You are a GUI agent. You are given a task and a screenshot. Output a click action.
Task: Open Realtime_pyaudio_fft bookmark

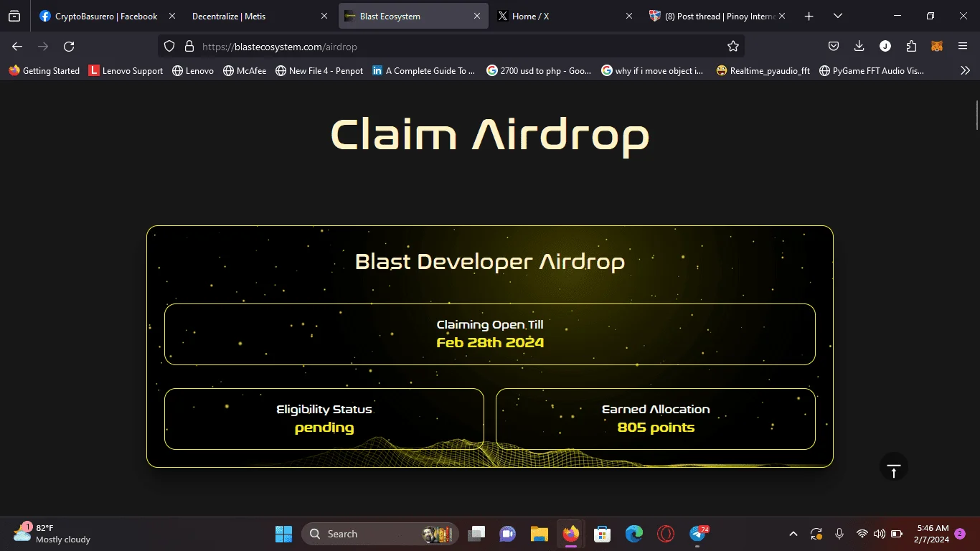click(x=763, y=70)
